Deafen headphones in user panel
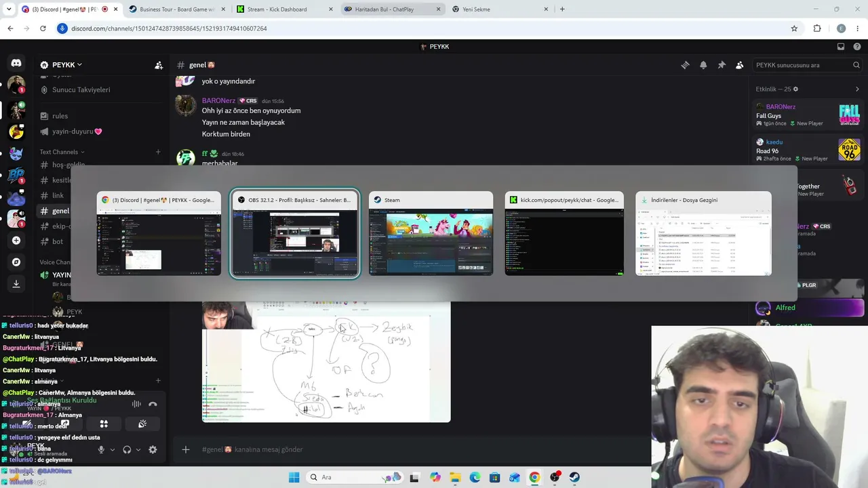This screenshot has height=488, width=868. pos(127,449)
